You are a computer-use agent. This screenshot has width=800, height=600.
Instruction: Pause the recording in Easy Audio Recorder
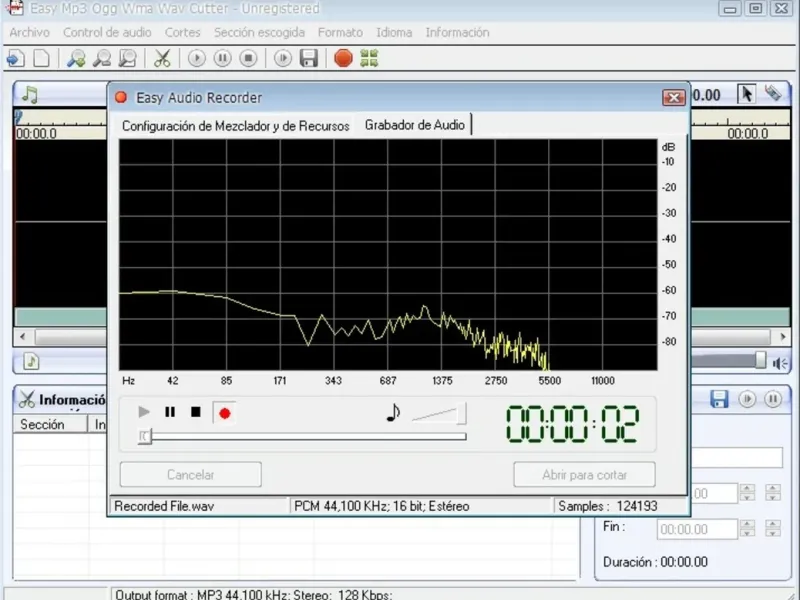[170, 411]
